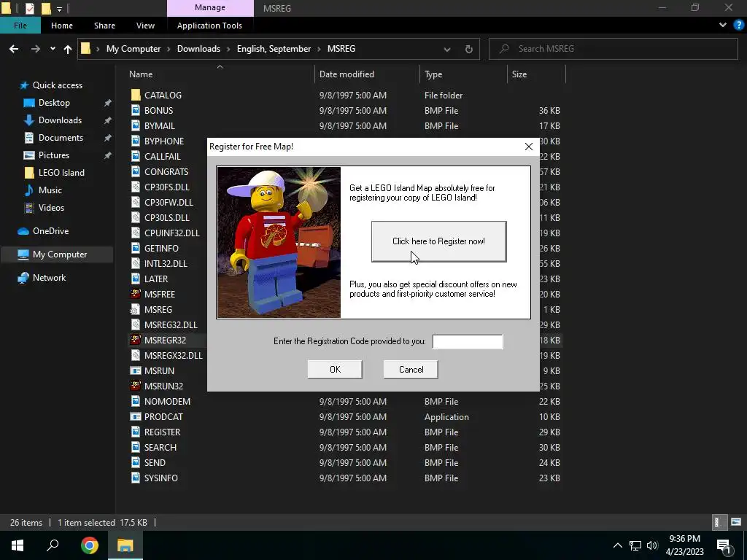Open recent locations dropdown arrow

53,49
